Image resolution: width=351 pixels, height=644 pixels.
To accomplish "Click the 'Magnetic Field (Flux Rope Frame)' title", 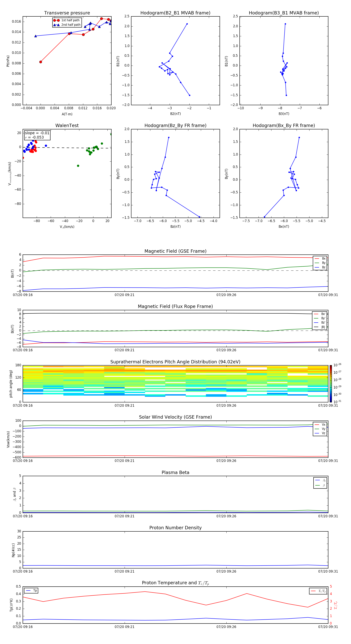I will pos(175,307).
